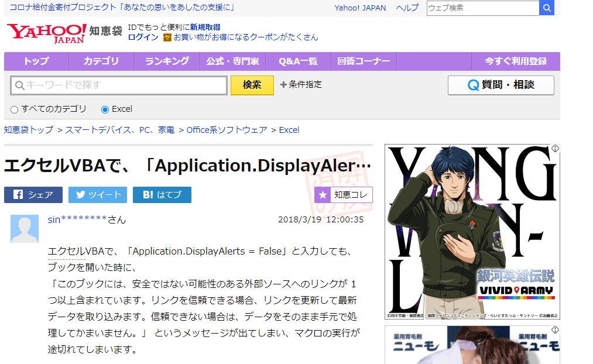Expand the 条件指定 search options

[x=301, y=85]
